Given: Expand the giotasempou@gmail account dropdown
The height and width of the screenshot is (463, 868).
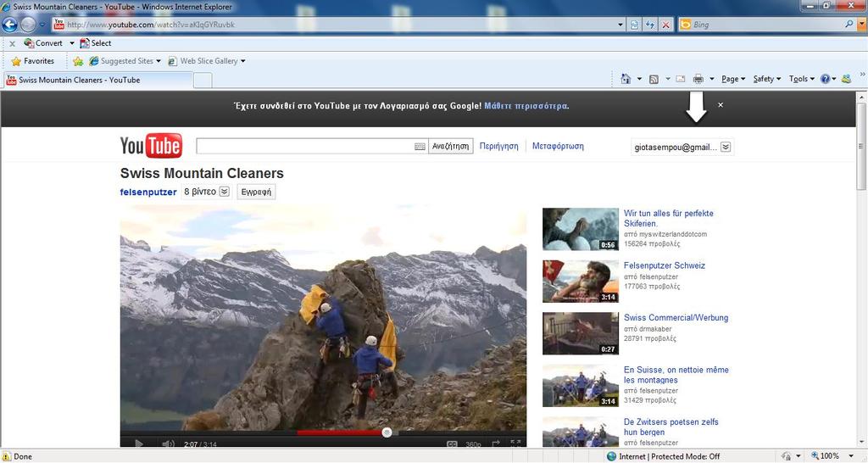Looking at the screenshot, I should tap(726, 147).
